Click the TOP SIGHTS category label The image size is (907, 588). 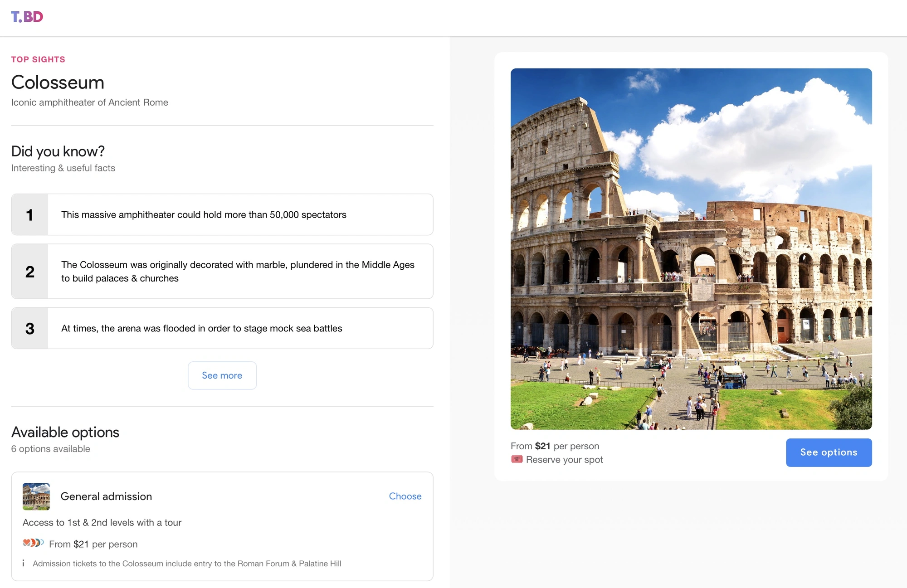[x=38, y=59]
